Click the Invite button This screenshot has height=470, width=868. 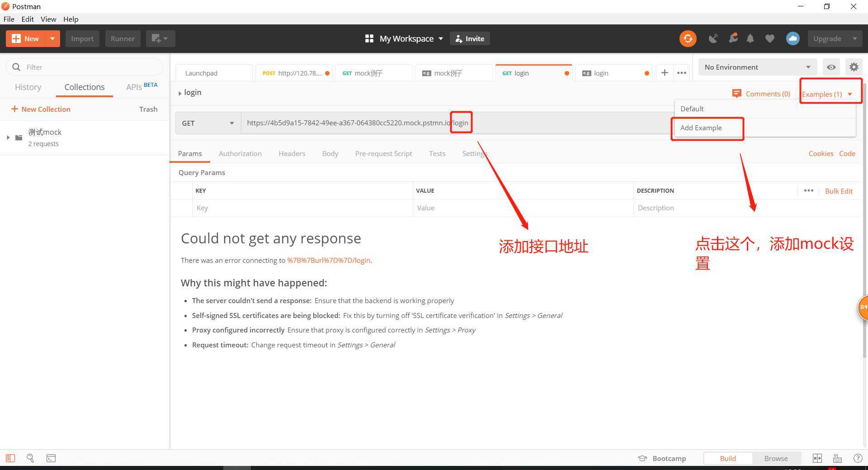[470, 38]
